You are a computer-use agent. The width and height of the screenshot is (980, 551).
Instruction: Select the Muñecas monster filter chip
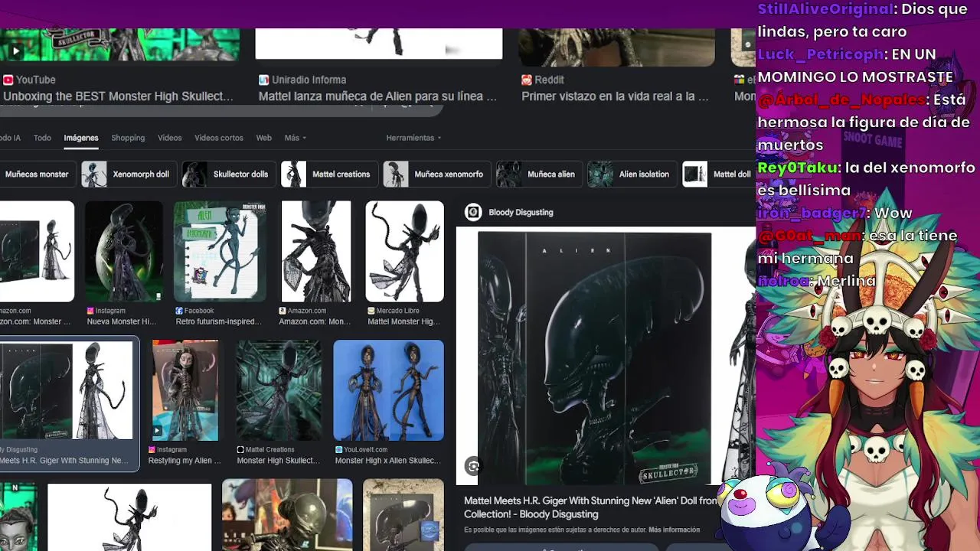click(x=36, y=174)
